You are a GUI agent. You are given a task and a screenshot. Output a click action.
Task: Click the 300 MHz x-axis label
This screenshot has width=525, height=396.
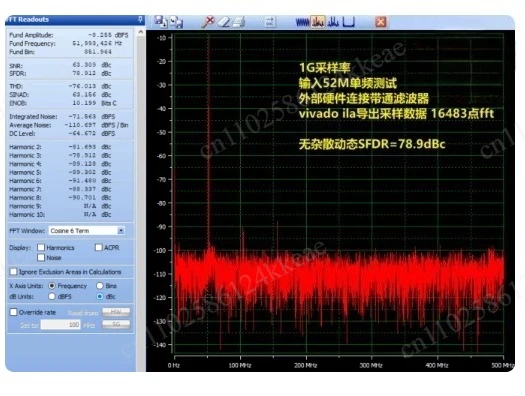click(371, 365)
